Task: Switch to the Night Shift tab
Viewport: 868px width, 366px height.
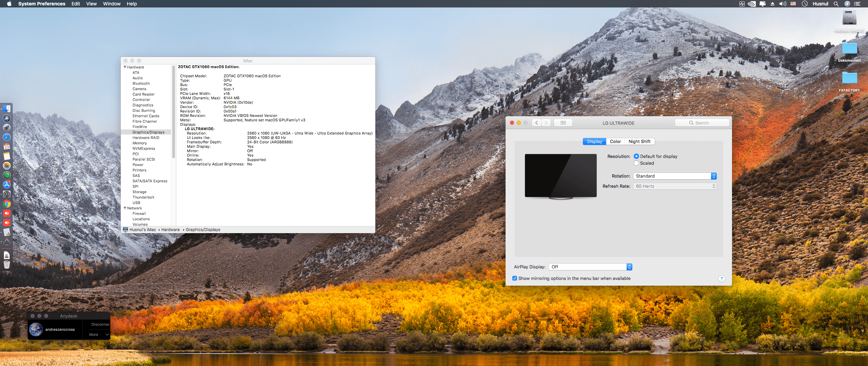Action: (x=639, y=141)
